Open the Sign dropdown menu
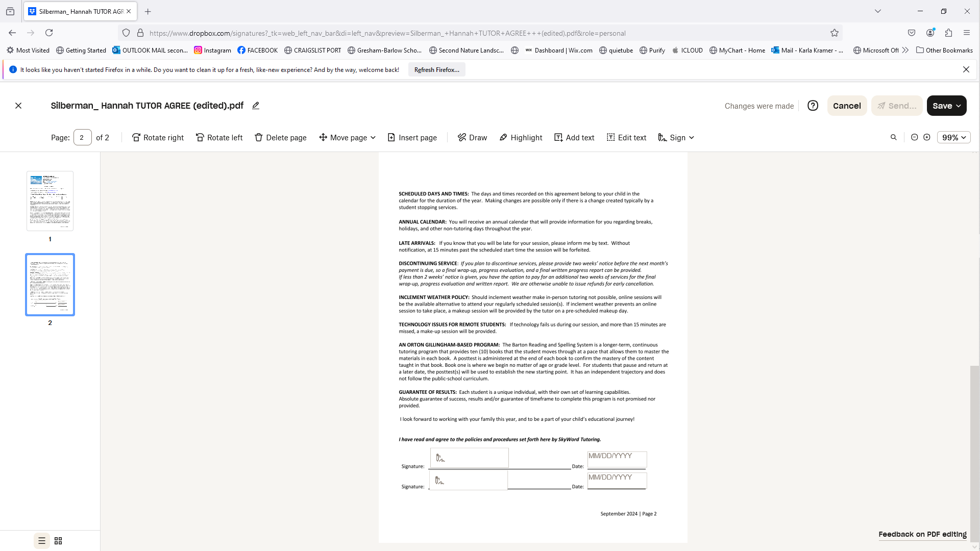This screenshot has width=980, height=551. coord(676,138)
